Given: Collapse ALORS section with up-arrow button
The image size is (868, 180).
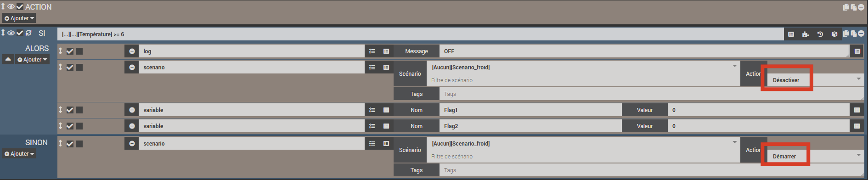Looking at the screenshot, I should tap(8, 60).
